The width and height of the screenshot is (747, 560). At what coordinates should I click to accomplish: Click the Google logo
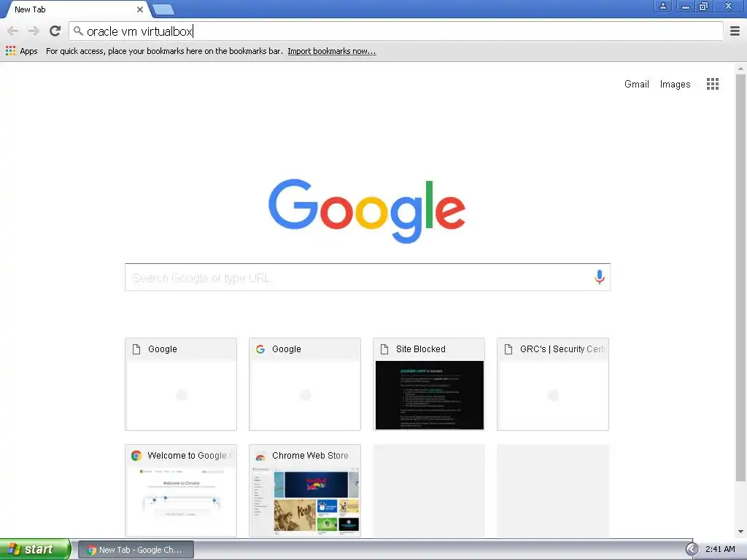tap(367, 211)
